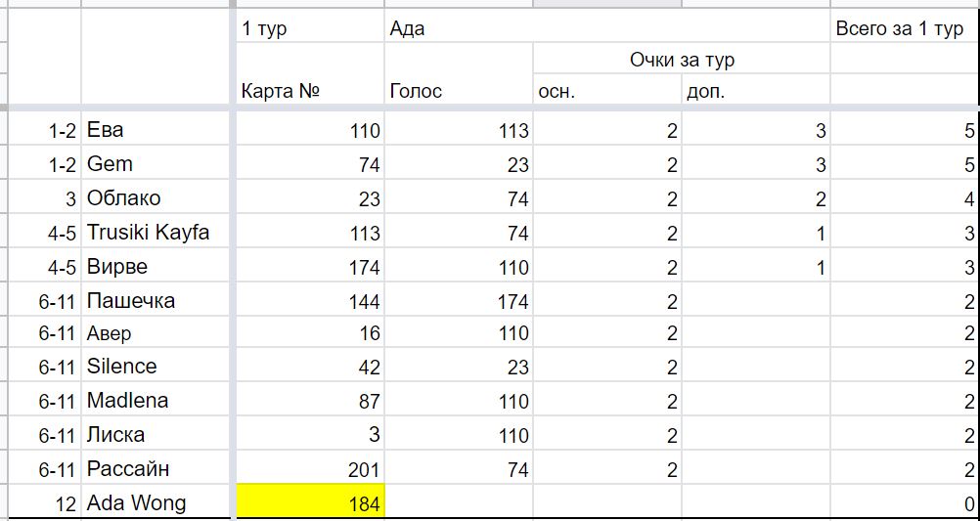This screenshot has width=980, height=521.
Task: Click the 'Gem' name cell
Action: click(x=156, y=164)
